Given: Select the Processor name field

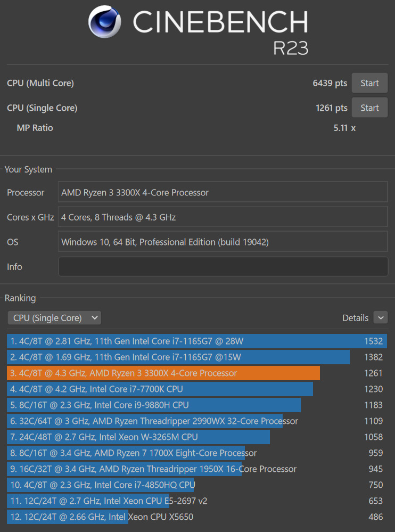Looking at the screenshot, I should 223,192.
